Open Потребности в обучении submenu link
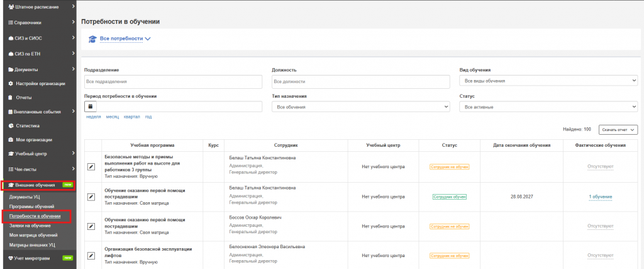Screen dimensions: 644x269 (35, 216)
